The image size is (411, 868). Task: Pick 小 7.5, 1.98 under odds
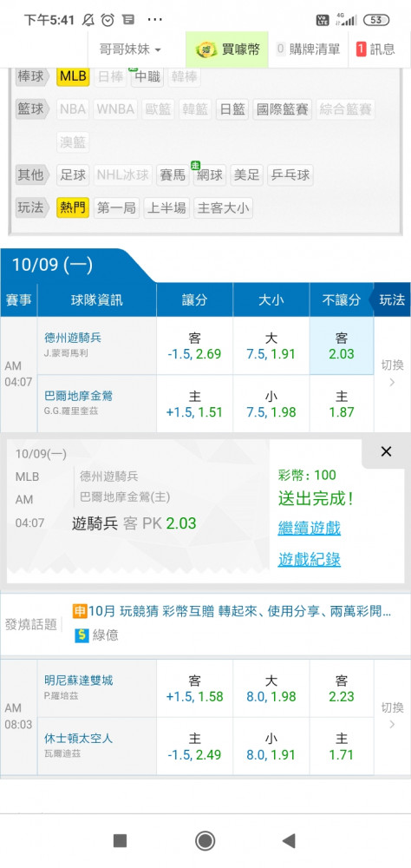(x=271, y=404)
